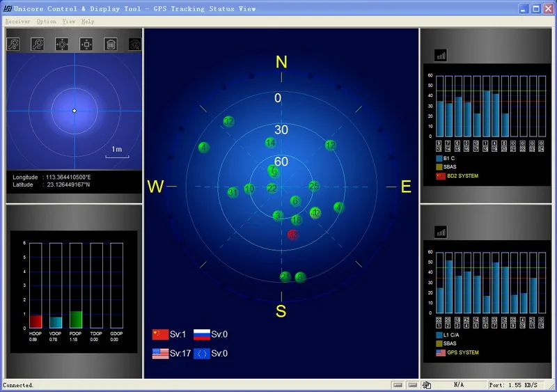The width and height of the screenshot is (557, 392).
Task: Click the pan arrows icon in toolbar
Action: (62, 44)
